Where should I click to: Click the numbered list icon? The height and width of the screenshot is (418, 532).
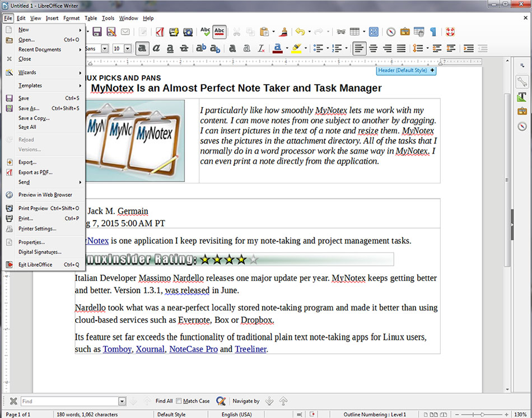(x=337, y=49)
